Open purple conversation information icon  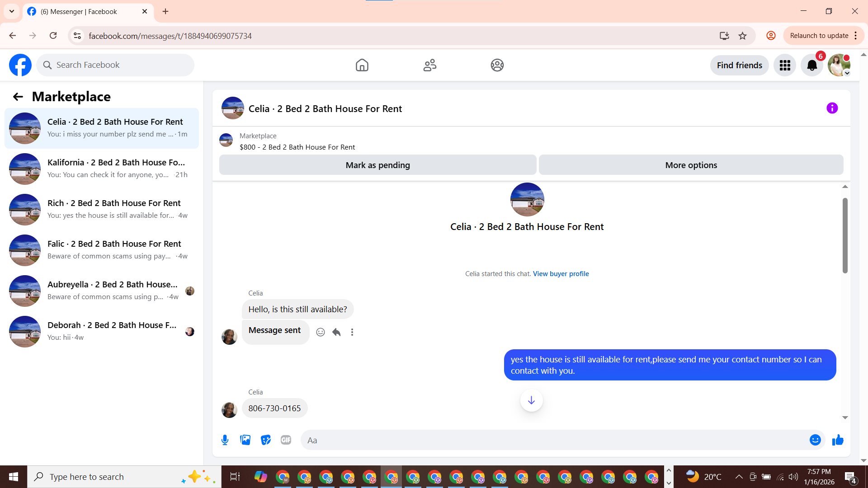pos(832,108)
